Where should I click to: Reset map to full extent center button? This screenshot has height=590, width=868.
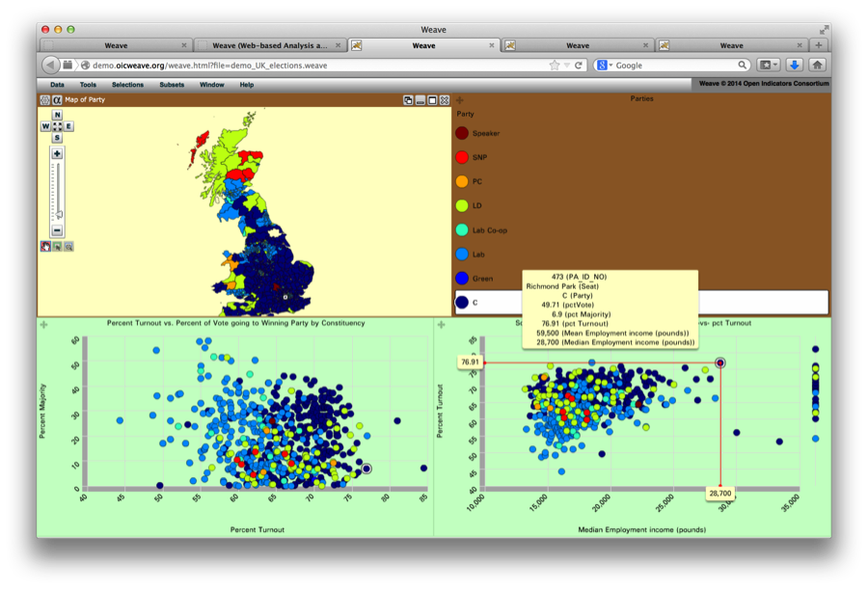point(57,126)
